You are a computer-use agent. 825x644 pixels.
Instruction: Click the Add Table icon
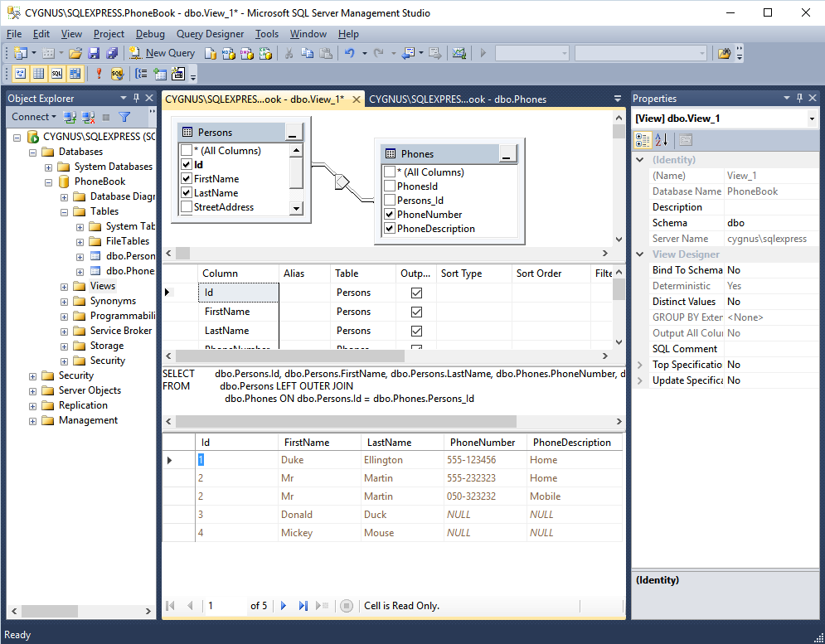point(160,74)
